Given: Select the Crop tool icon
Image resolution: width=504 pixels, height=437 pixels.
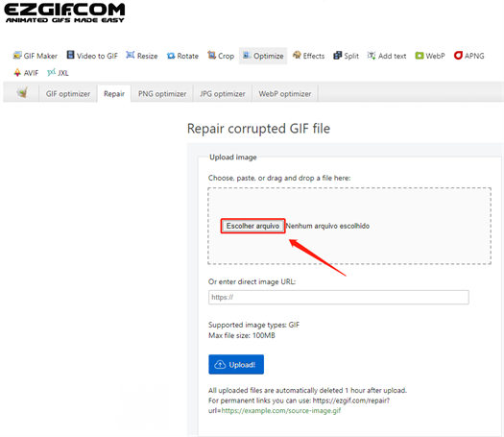Looking at the screenshot, I should coord(211,56).
